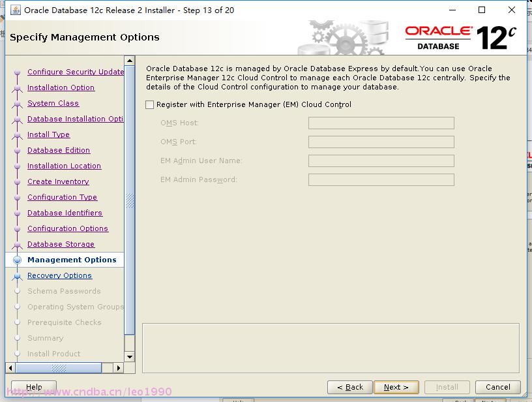Select the Database Edition step
Viewport: 532px width, 402px height.
pos(59,150)
